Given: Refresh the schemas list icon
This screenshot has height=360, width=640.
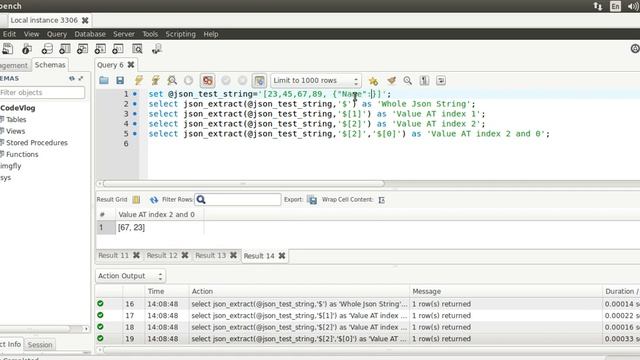Looking at the screenshot, I should (72, 78).
